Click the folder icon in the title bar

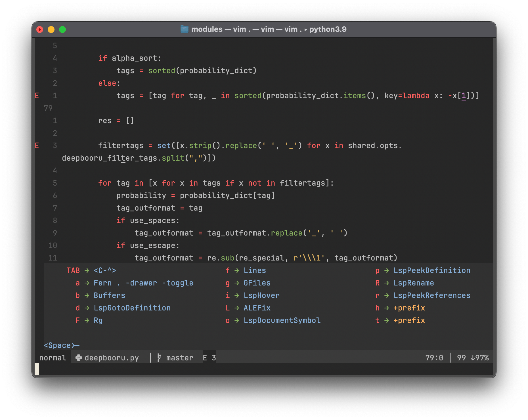(x=185, y=29)
